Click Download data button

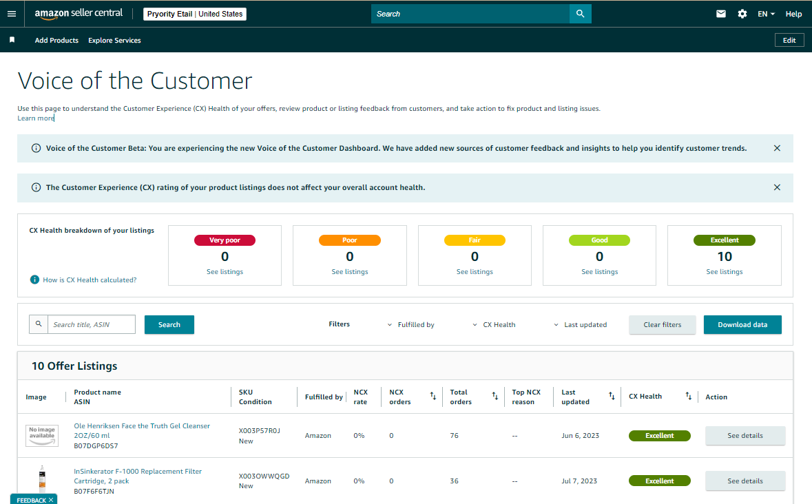click(742, 324)
